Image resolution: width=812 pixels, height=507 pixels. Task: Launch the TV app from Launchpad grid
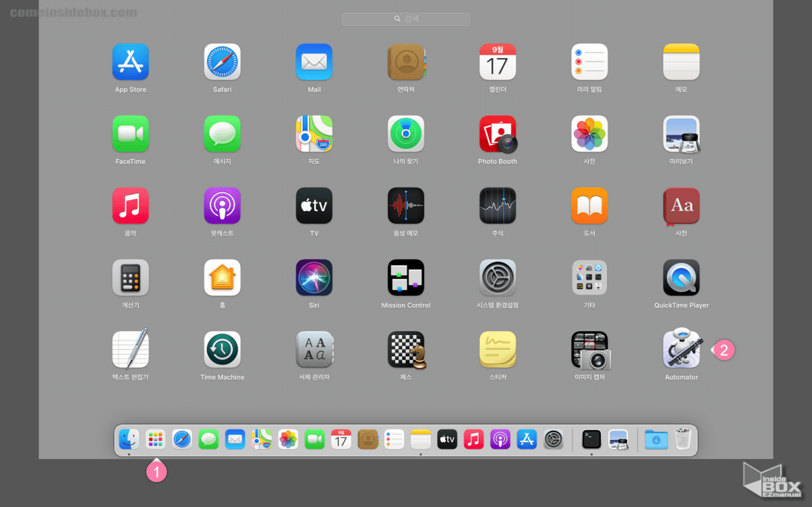pos(314,206)
